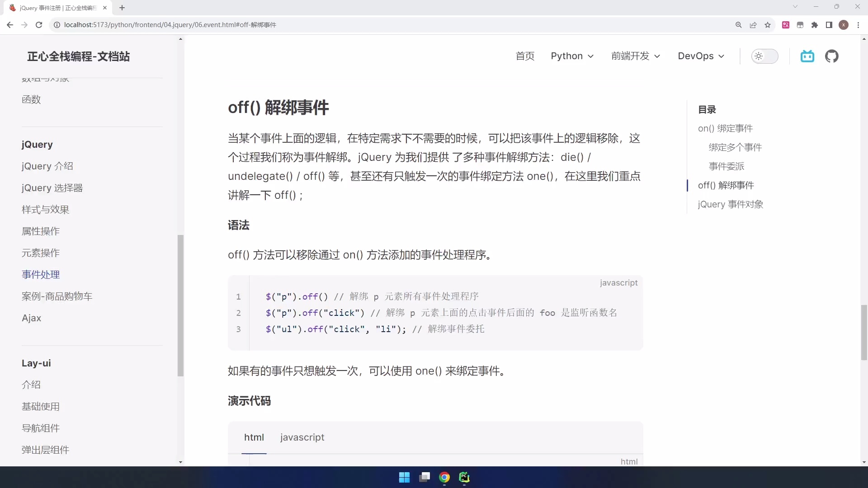868x488 pixels.
Task: Bookmark page with star icon
Action: point(768,25)
